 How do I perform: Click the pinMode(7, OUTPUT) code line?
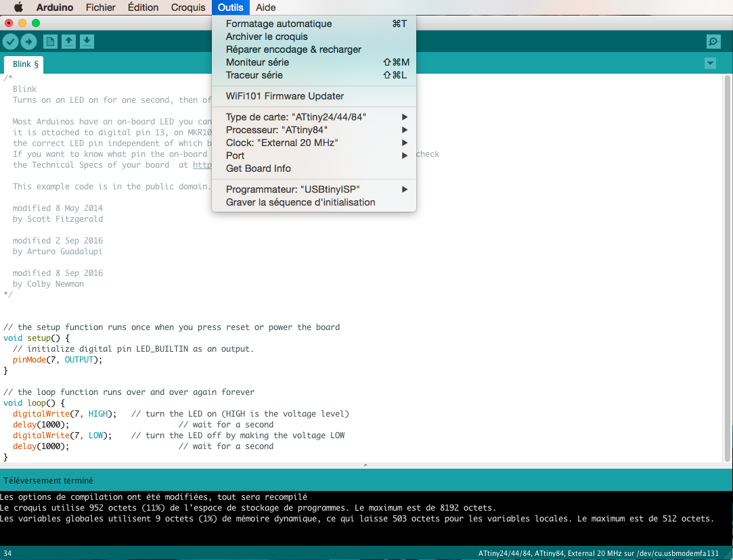pyautogui.click(x=58, y=360)
